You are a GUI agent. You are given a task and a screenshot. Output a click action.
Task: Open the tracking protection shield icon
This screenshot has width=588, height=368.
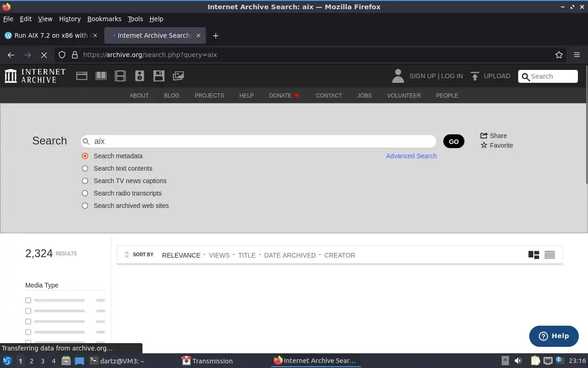coord(62,55)
